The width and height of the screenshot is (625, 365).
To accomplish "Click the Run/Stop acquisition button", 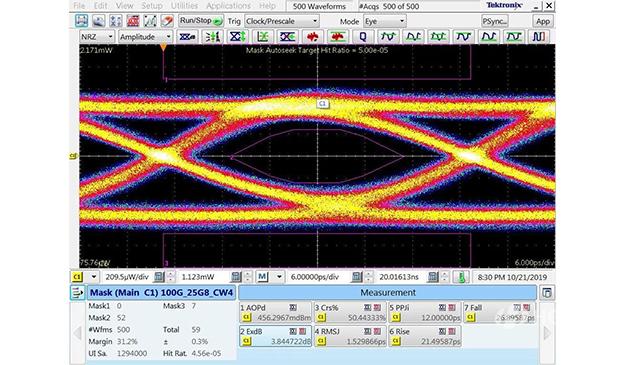I will coord(201,21).
